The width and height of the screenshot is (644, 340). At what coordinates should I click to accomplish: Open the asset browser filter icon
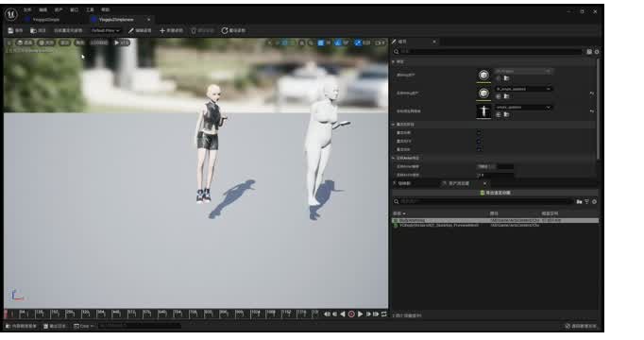(587, 201)
